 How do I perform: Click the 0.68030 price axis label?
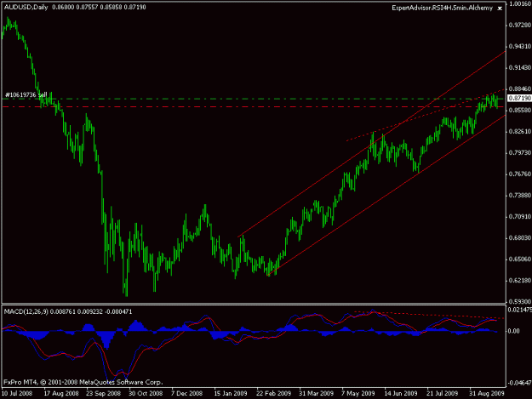[520, 238]
